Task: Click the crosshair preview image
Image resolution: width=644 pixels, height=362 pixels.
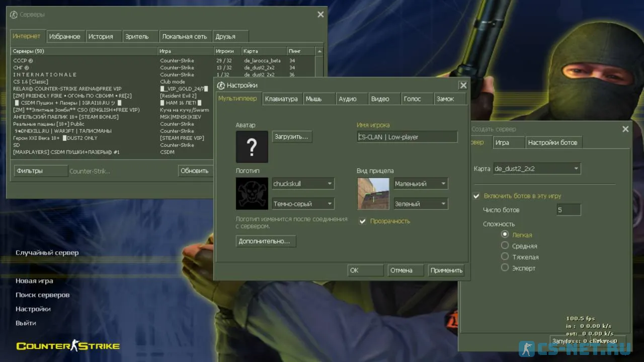Action: (x=373, y=194)
